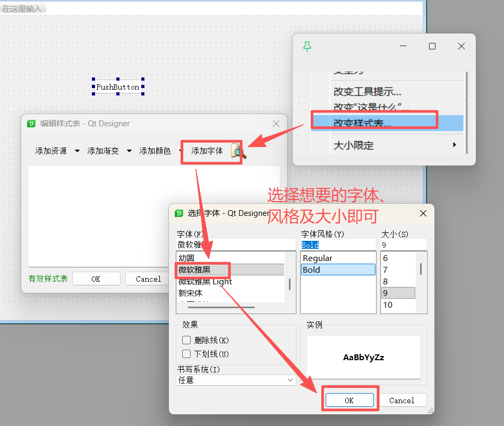The image size is (504, 426).
Task: Click Cancel in the stylesheet editor dialog
Action: click(x=148, y=279)
